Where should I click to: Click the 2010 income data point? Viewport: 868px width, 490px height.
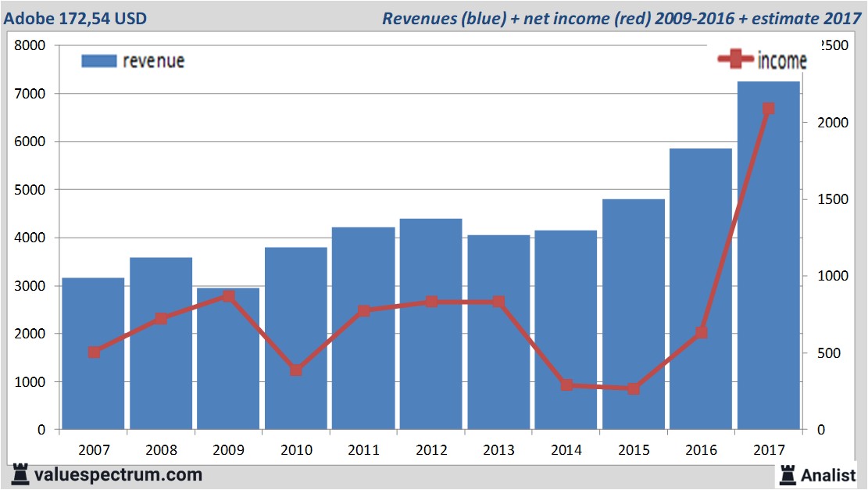pyautogui.click(x=296, y=370)
